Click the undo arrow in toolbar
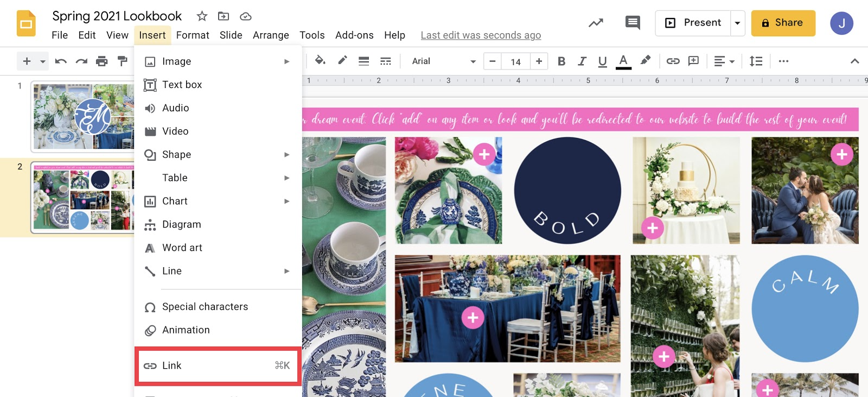The width and height of the screenshot is (868, 397). click(x=61, y=61)
